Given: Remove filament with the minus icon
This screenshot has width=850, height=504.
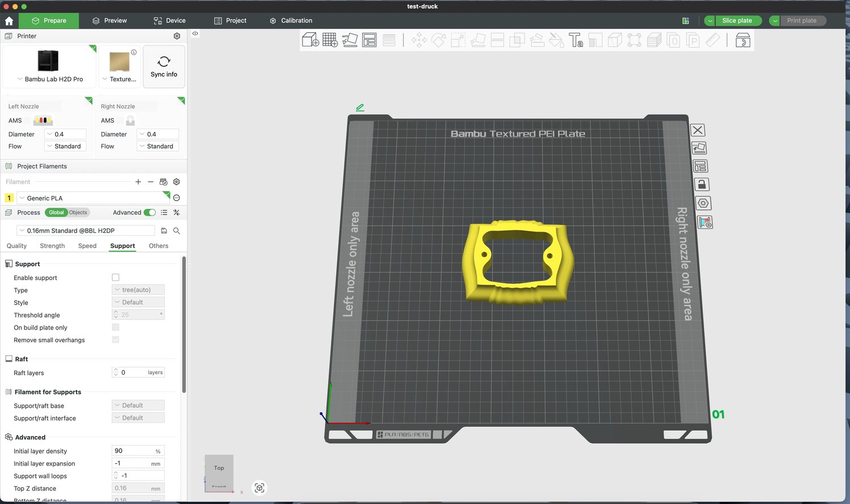Looking at the screenshot, I should [x=150, y=182].
